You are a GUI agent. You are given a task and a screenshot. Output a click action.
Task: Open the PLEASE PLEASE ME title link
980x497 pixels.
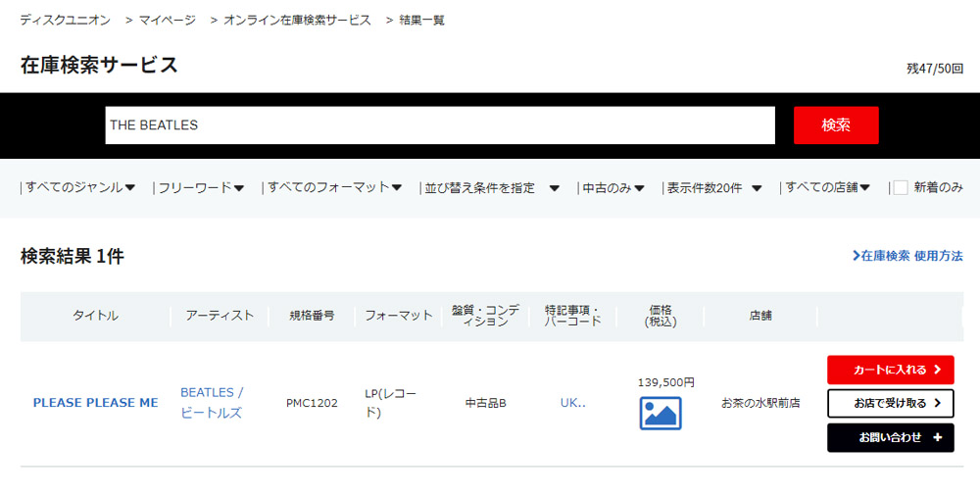[96, 403]
